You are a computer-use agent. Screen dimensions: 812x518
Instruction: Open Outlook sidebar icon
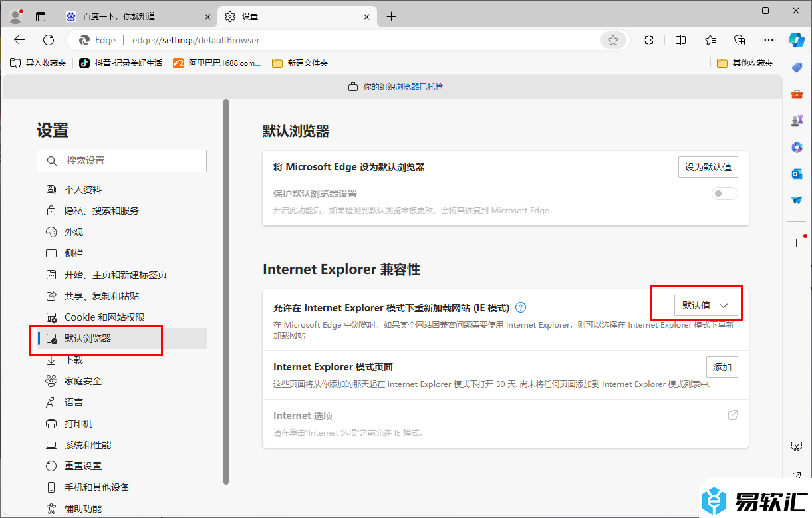tap(797, 174)
